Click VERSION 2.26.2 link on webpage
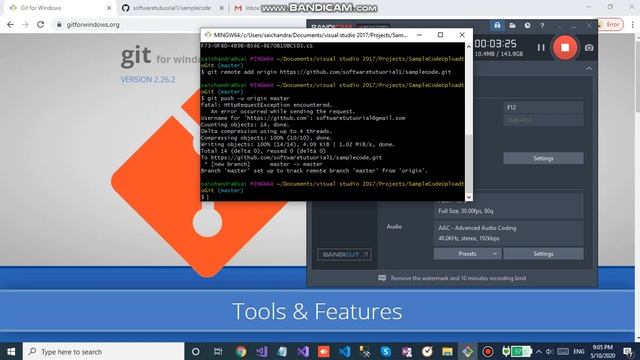640x360 pixels. pyautogui.click(x=148, y=79)
